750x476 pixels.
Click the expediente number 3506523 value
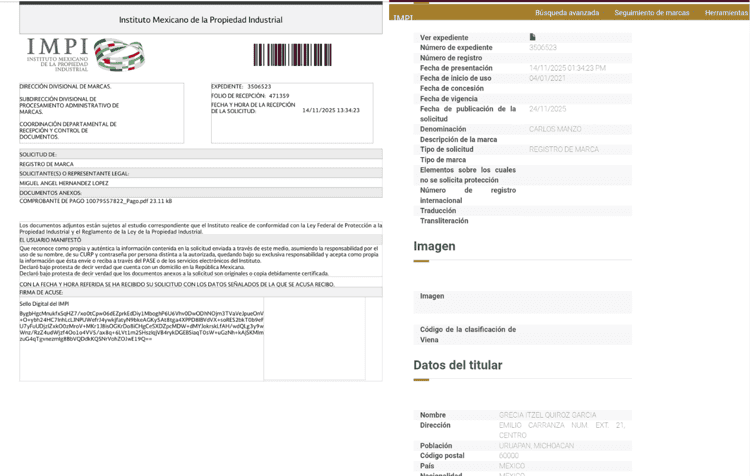point(543,47)
